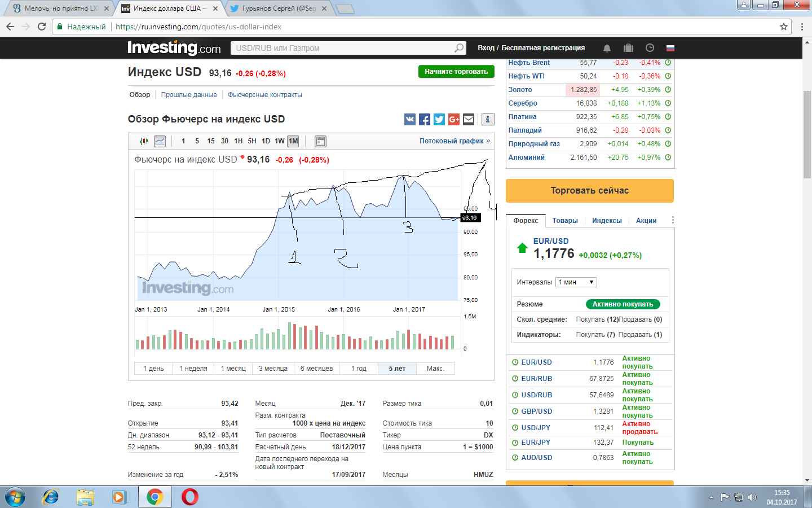Open the notifications bell icon
812x508 pixels.
pos(607,48)
